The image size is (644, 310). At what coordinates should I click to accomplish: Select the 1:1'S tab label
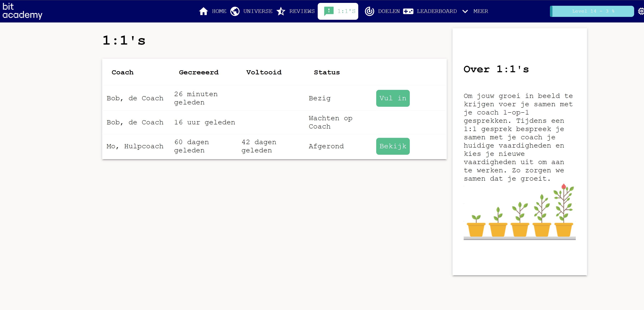(x=346, y=11)
